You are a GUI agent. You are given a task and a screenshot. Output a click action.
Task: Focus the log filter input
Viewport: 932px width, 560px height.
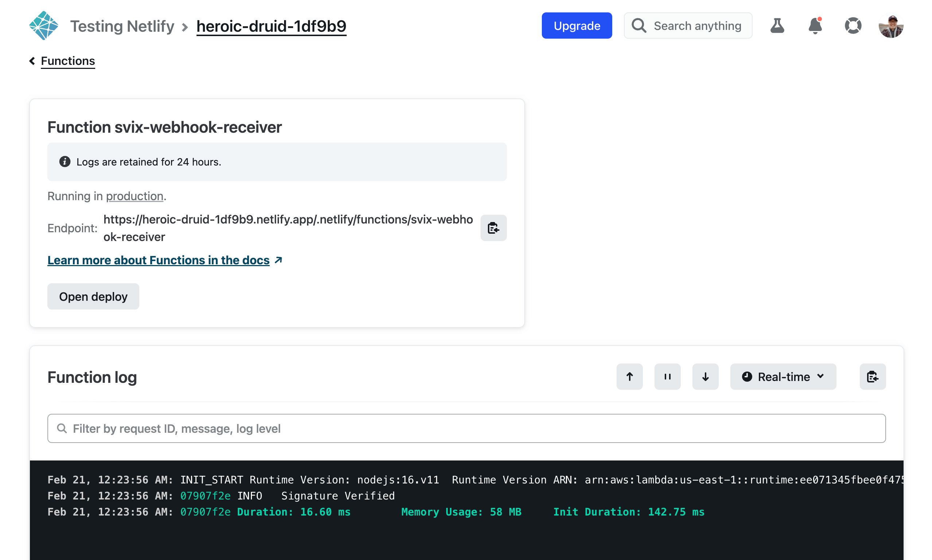tap(466, 429)
